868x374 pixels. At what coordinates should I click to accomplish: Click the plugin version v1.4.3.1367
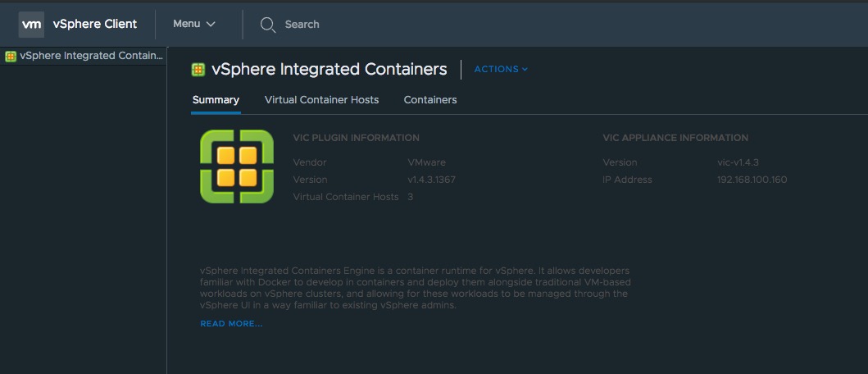pyautogui.click(x=432, y=180)
